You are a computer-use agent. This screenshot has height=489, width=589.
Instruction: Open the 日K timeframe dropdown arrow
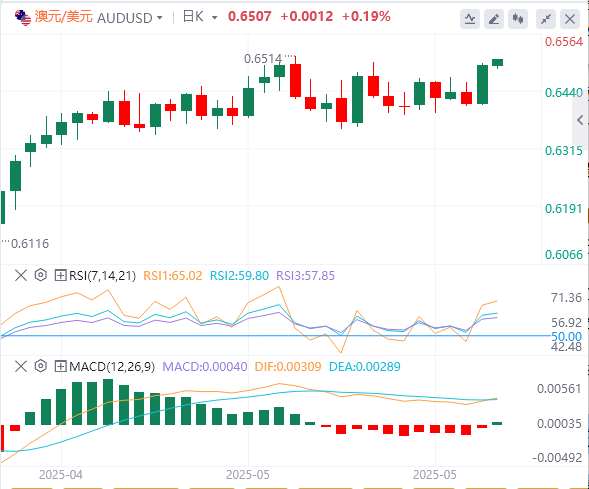[x=214, y=18]
